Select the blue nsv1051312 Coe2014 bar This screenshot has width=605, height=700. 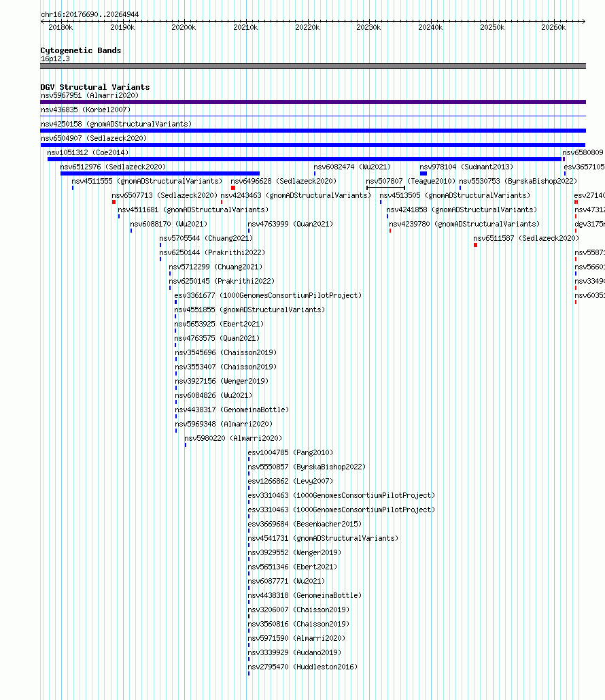coord(305,159)
